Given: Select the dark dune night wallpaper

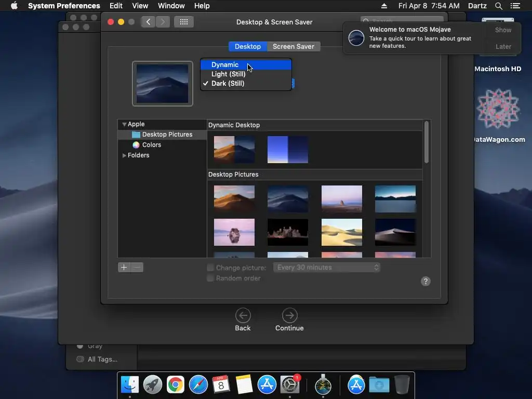Looking at the screenshot, I should (x=395, y=232).
